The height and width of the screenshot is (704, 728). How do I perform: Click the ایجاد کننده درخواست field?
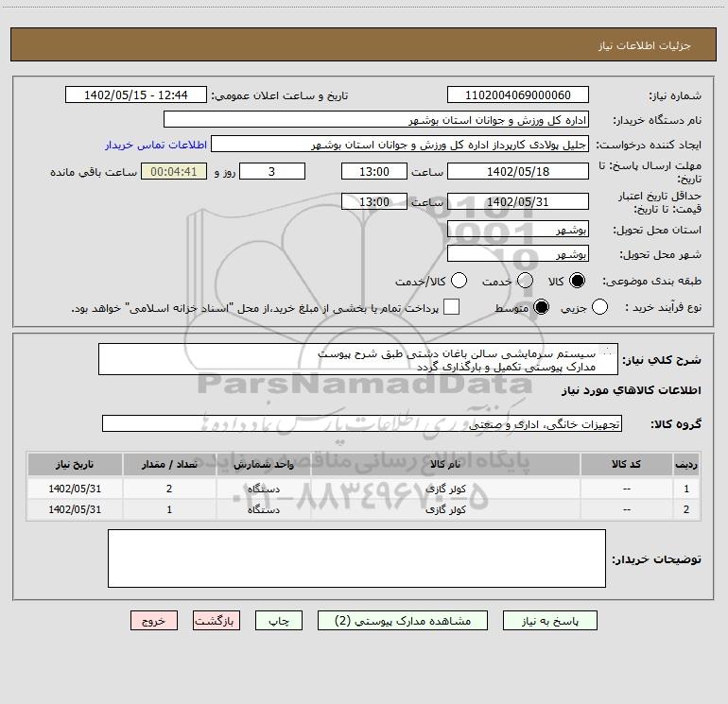400,145
